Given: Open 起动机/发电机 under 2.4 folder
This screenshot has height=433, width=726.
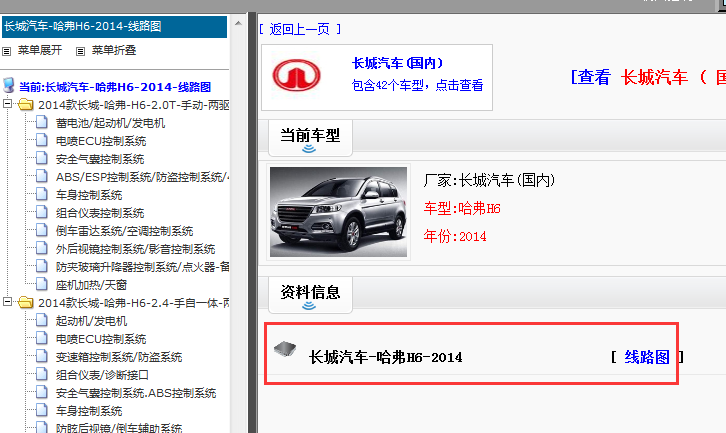Looking at the screenshot, I should click(x=91, y=321).
